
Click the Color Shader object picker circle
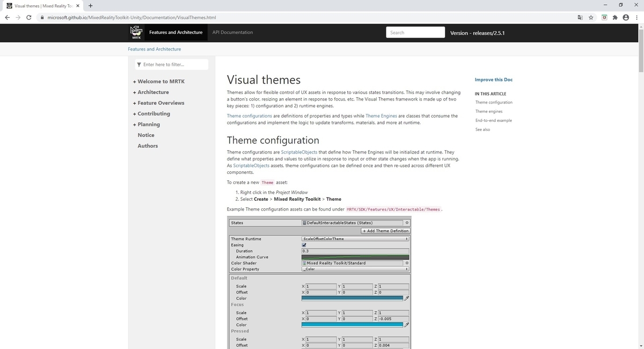click(407, 263)
